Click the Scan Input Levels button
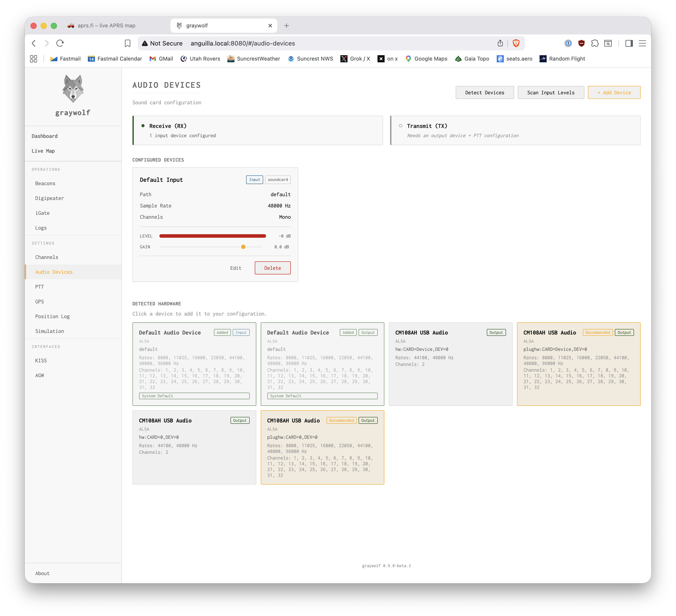Image resolution: width=676 pixels, height=616 pixels. (x=550, y=93)
